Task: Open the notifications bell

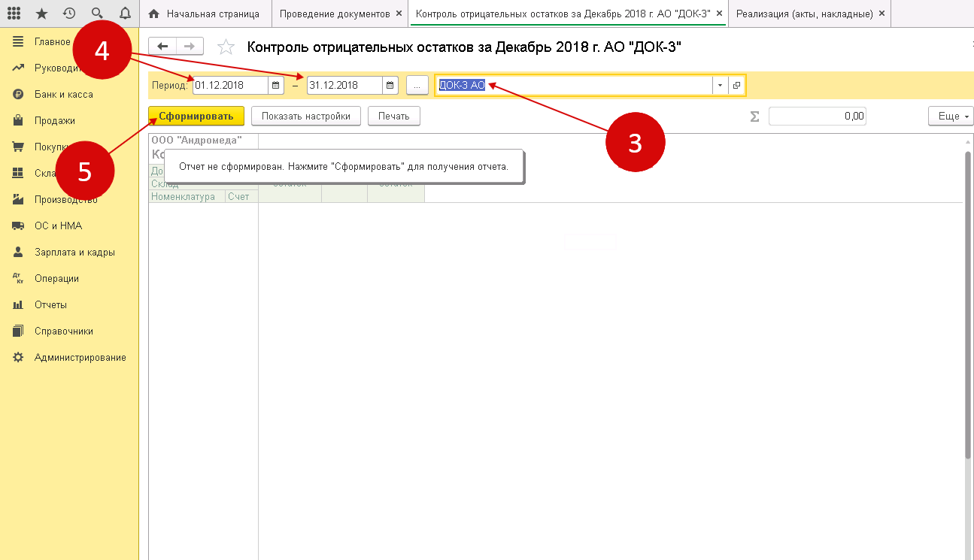Action: 125,13
